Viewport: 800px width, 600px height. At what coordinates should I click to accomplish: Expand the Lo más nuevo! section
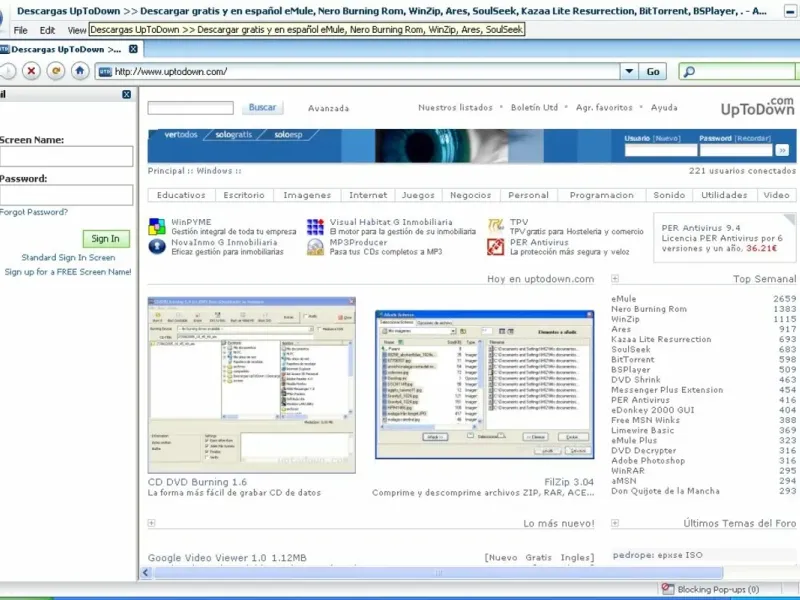coord(151,523)
